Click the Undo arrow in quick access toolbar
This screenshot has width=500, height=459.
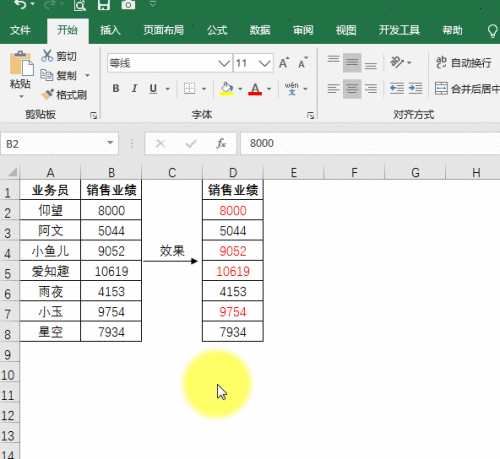(x=21, y=4)
